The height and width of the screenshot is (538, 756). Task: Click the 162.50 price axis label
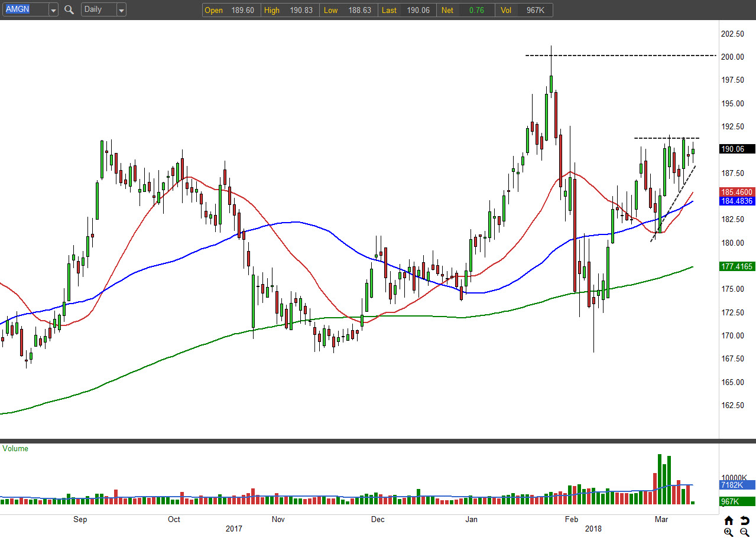coord(733,405)
